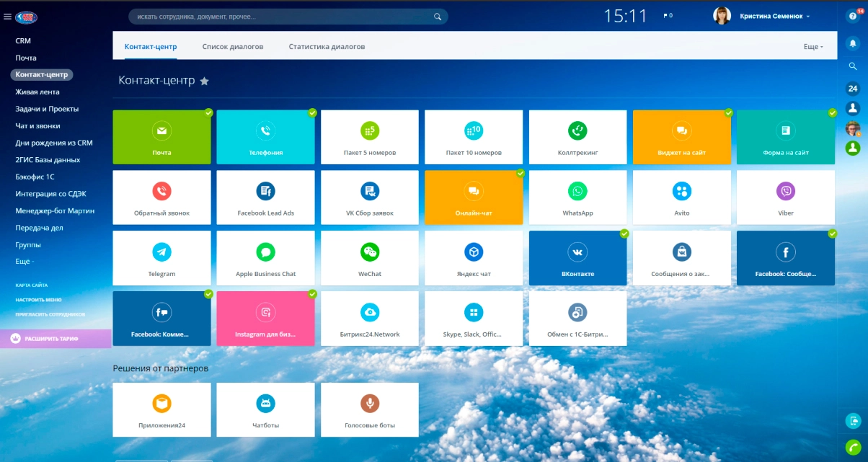Click the Пригласить сотрудников link
This screenshot has height=462, width=868.
click(x=50, y=314)
